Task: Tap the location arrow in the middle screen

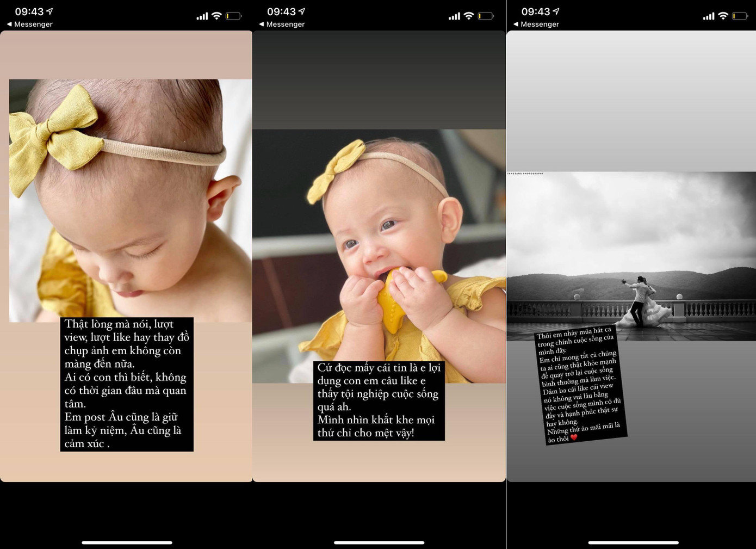Action: (x=302, y=11)
